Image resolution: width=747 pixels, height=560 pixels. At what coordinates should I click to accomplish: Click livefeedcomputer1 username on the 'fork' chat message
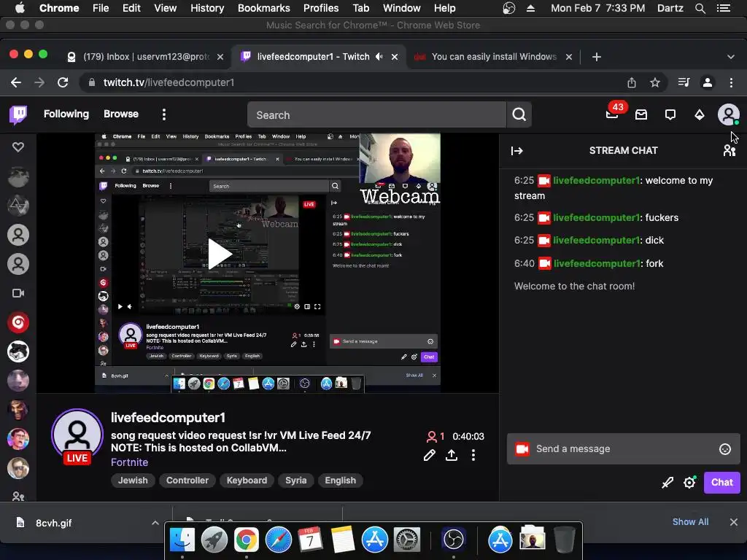pyautogui.click(x=597, y=263)
